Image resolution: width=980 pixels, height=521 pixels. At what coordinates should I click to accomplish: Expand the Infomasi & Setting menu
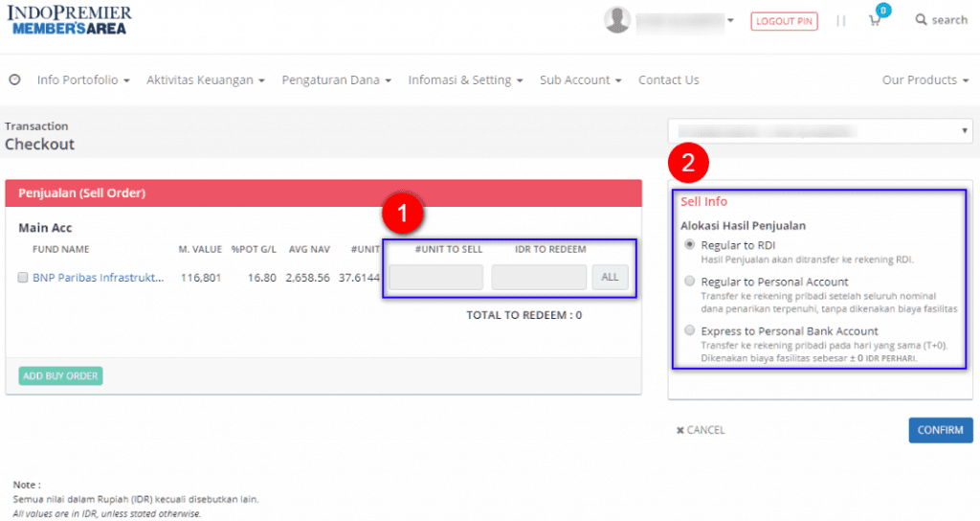(466, 80)
